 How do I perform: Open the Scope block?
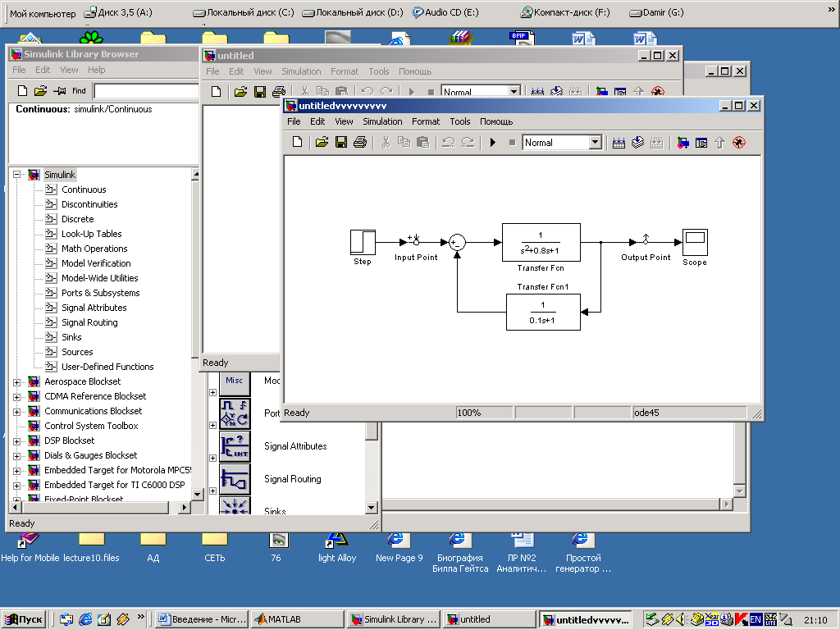[x=695, y=243]
